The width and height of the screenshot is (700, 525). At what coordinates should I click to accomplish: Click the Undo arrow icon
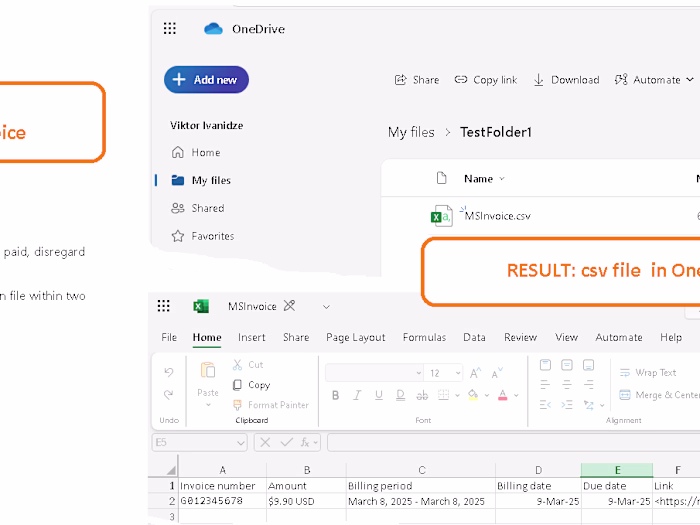(168, 372)
